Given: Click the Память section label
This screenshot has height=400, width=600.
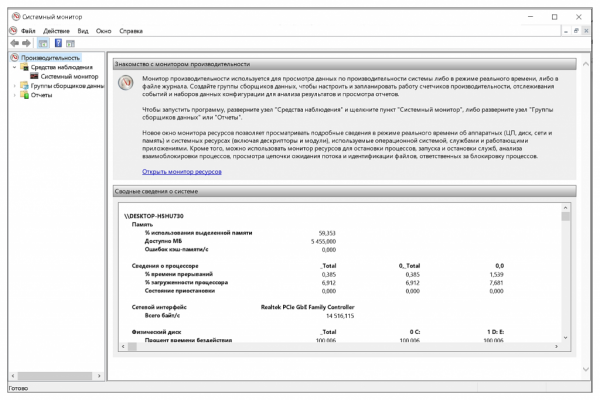Looking at the screenshot, I should coord(142,224).
